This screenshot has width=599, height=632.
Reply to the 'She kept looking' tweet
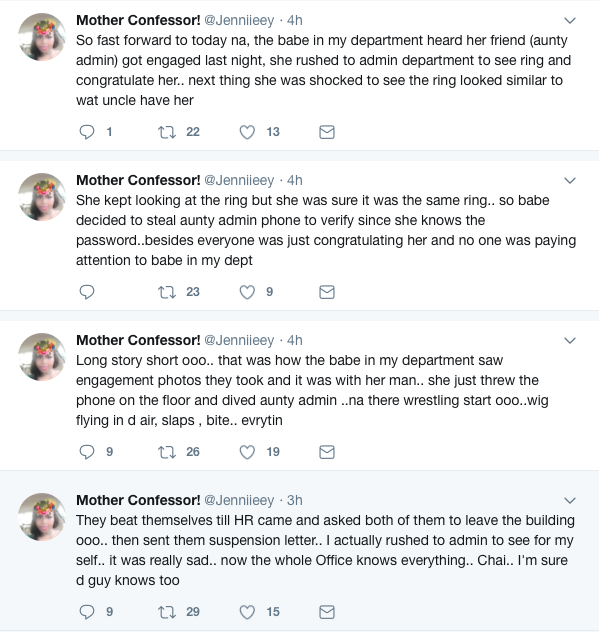pos(87,292)
